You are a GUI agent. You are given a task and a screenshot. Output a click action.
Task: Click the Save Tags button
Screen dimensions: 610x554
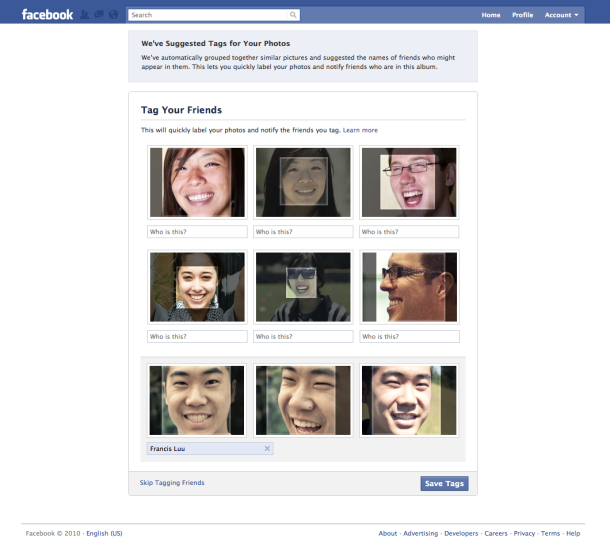tap(444, 484)
